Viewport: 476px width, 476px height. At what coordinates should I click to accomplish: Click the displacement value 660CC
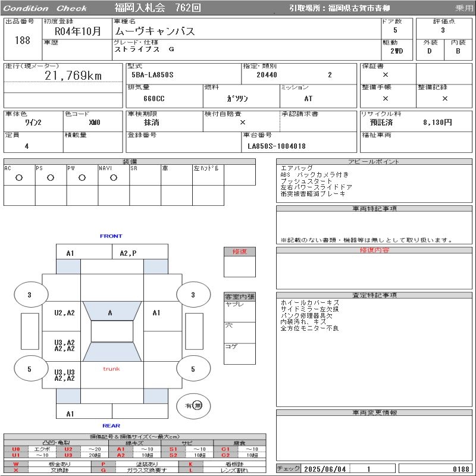(154, 99)
